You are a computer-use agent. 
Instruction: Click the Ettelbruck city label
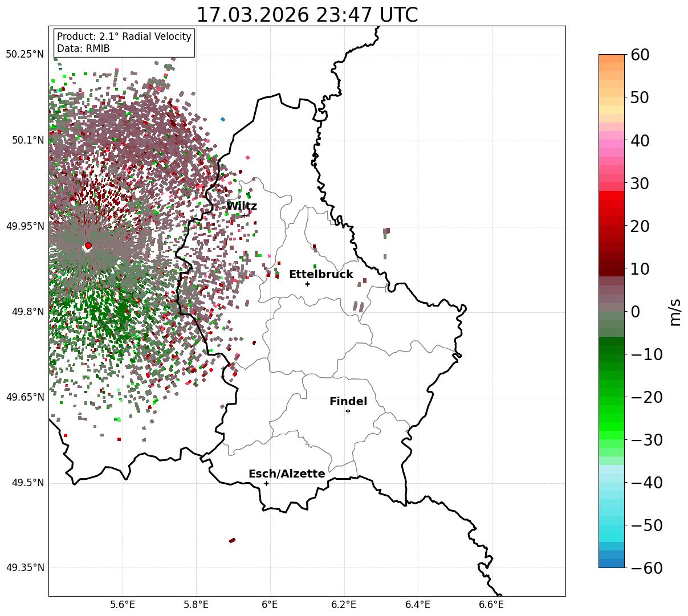321,275
